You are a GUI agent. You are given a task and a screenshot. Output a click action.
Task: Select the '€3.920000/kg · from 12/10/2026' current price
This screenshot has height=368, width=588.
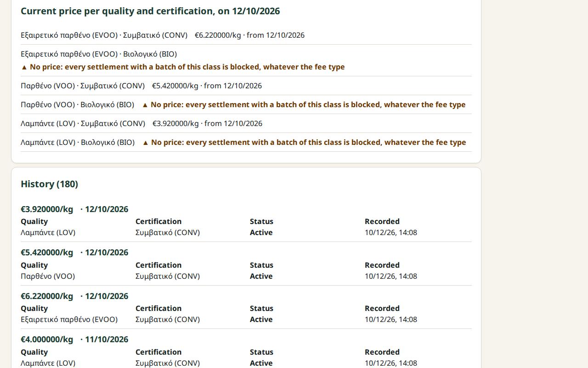(207, 124)
